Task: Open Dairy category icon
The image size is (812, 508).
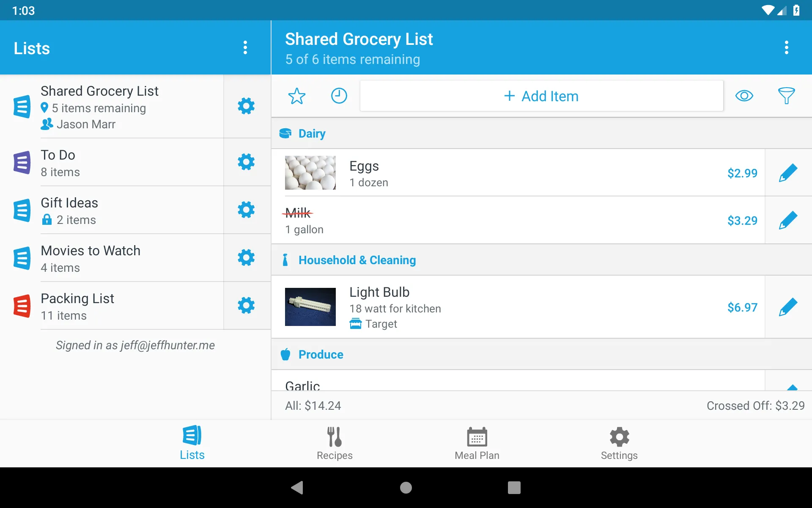Action: tap(285, 133)
